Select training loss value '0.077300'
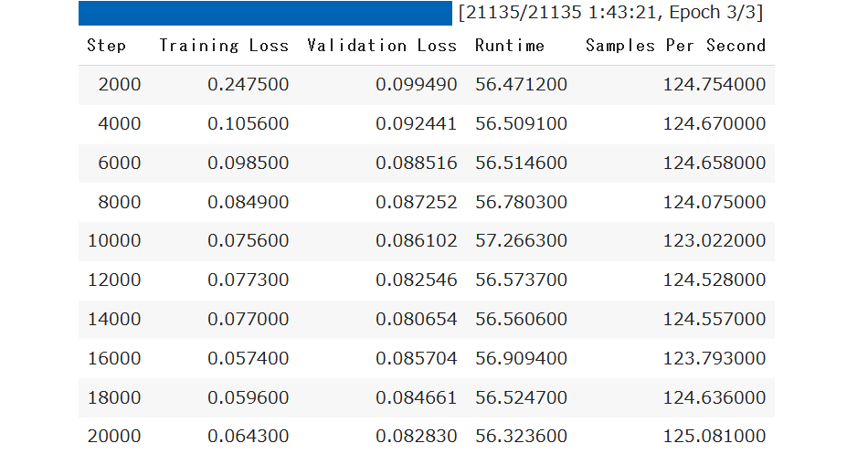Screen dimensions: 868x454 [x=248, y=280]
